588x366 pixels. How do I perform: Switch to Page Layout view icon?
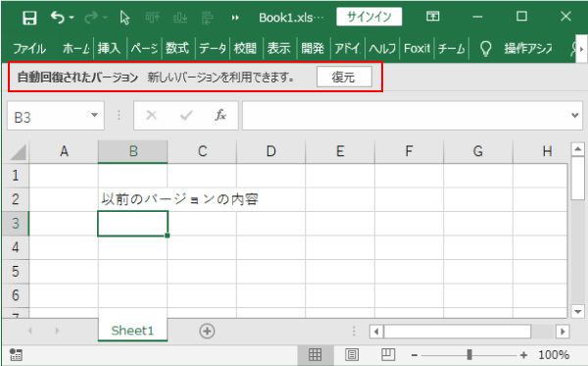(x=352, y=354)
